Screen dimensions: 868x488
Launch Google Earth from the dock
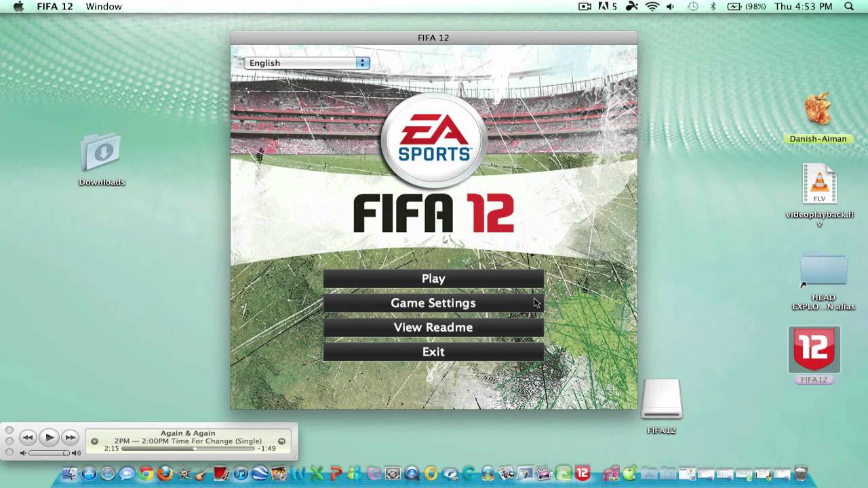pos(259,473)
